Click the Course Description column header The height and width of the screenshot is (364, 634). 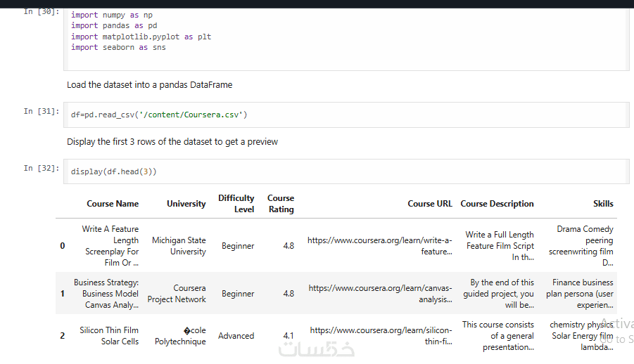coord(497,204)
